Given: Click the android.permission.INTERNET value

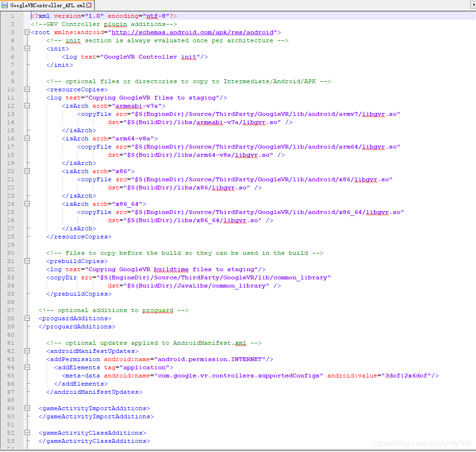Looking at the screenshot, I should (x=210, y=360).
